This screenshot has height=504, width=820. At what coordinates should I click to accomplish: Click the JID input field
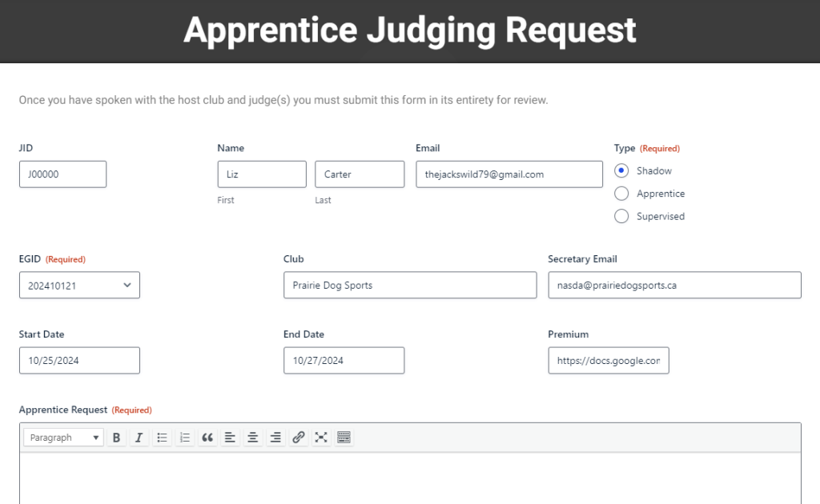pyautogui.click(x=62, y=174)
